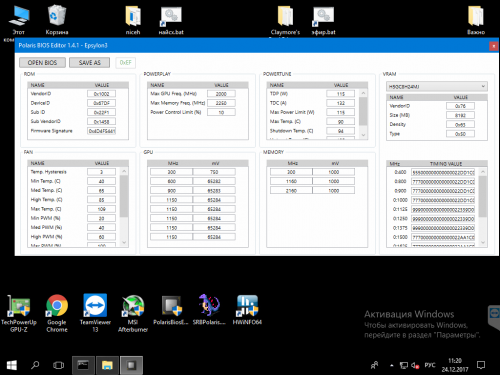The image size is (500, 375).
Task: Click the volume tray icon
Action: (415, 366)
